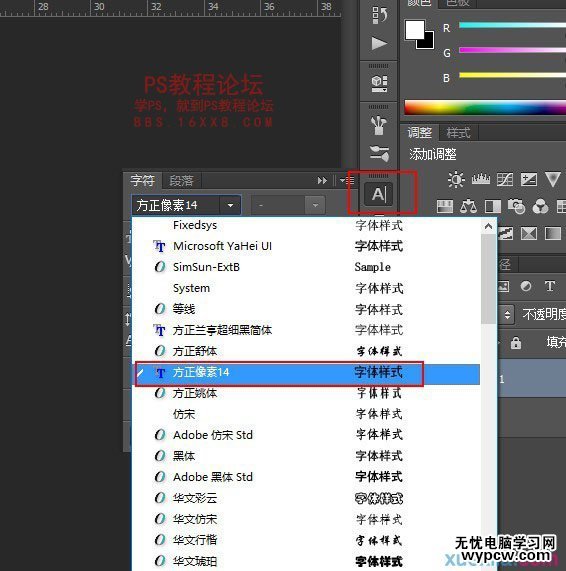This screenshot has height=571, width=566.
Task: Add a Gradient Map adjustment
Action: [x=553, y=233]
